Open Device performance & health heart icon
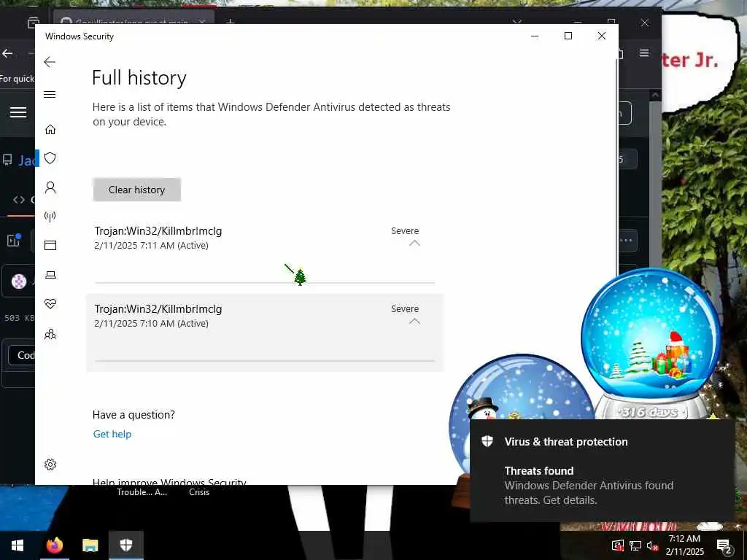This screenshot has height=560, width=747. click(x=50, y=304)
